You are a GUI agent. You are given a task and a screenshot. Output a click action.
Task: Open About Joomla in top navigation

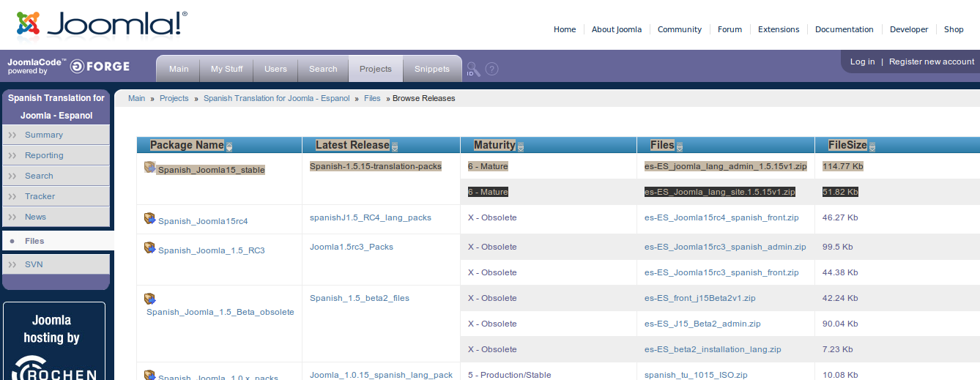[x=617, y=29]
